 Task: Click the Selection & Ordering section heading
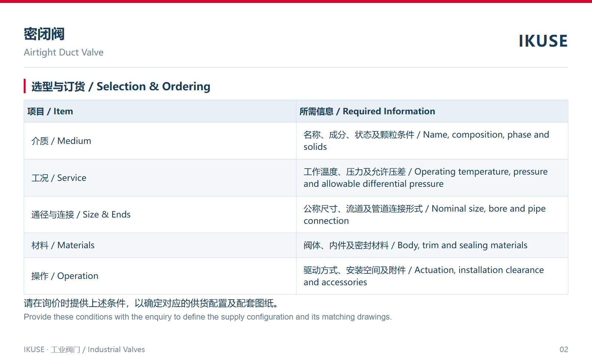(x=121, y=87)
